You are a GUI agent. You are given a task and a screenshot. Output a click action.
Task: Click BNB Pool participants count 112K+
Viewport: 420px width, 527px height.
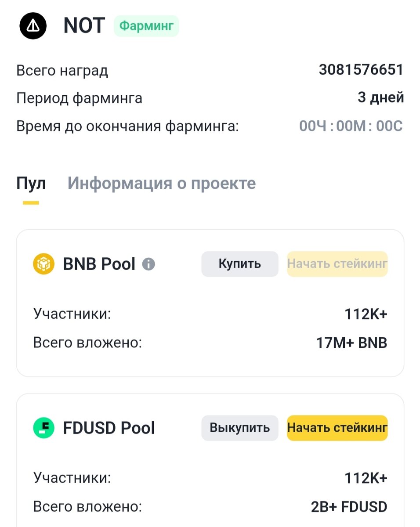366,314
